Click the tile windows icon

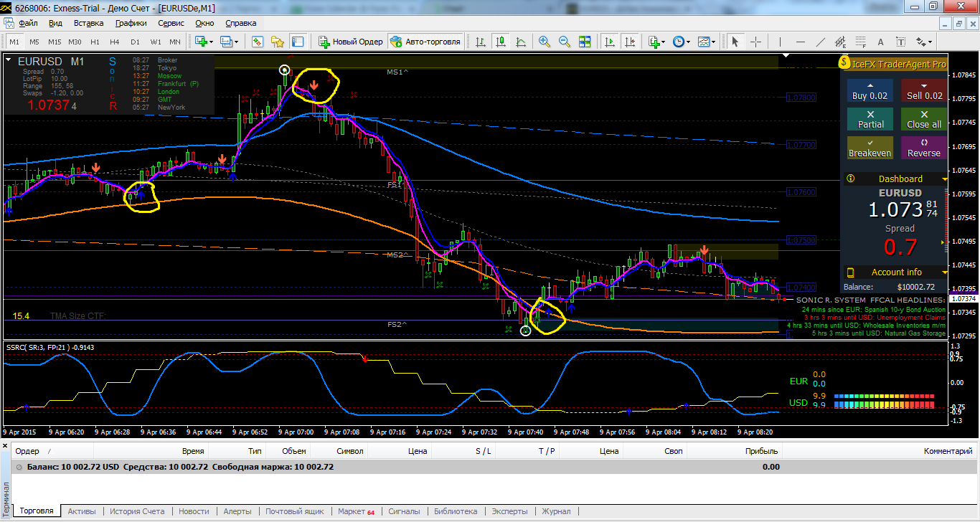click(585, 42)
